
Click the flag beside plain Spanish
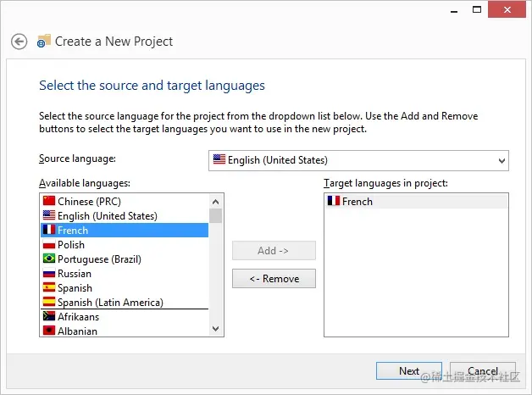coord(49,287)
